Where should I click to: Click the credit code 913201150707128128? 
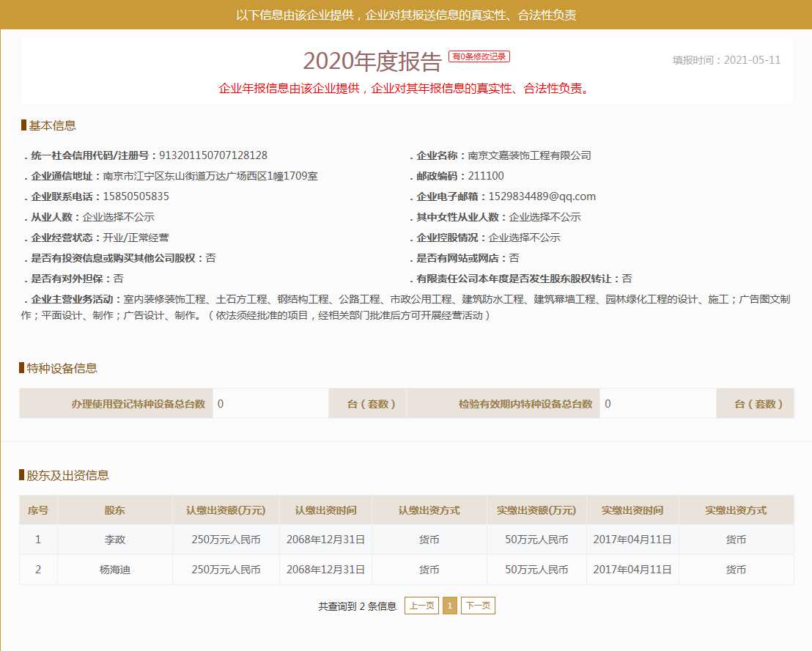pyautogui.click(x=213, y=155)
